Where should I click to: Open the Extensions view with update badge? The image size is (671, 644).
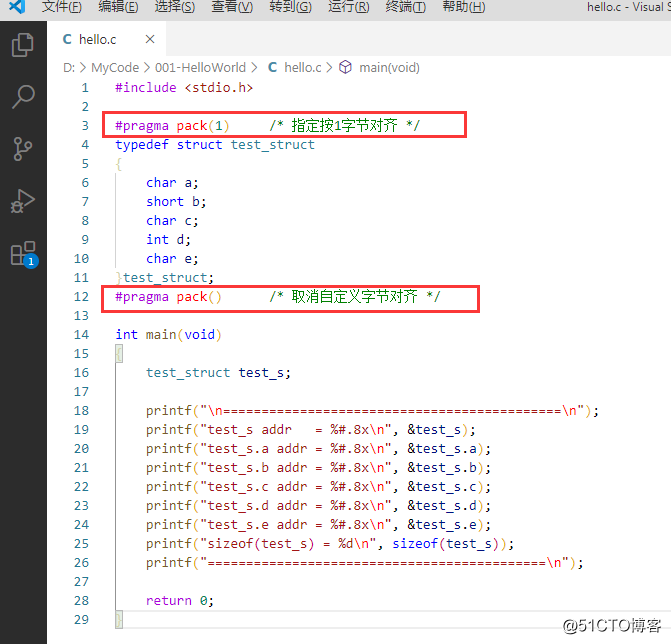pyautogui.click(x=24, y=254)
